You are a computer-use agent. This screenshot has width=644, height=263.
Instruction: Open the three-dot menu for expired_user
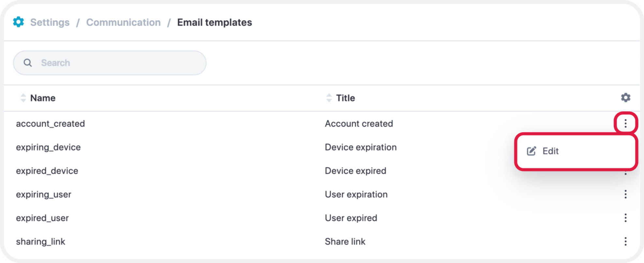pos(625,218)
